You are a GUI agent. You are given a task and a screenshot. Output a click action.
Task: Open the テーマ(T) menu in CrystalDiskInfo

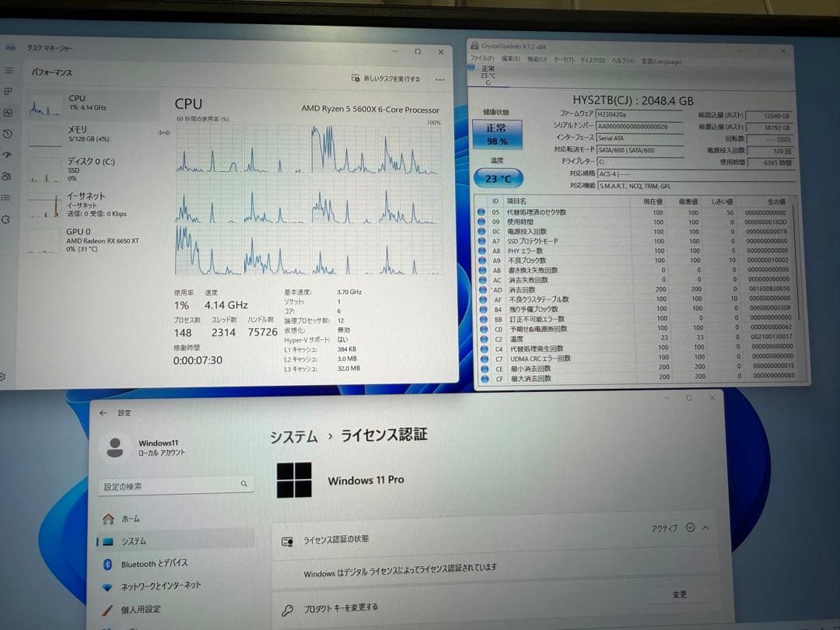(x=564, y=59)
